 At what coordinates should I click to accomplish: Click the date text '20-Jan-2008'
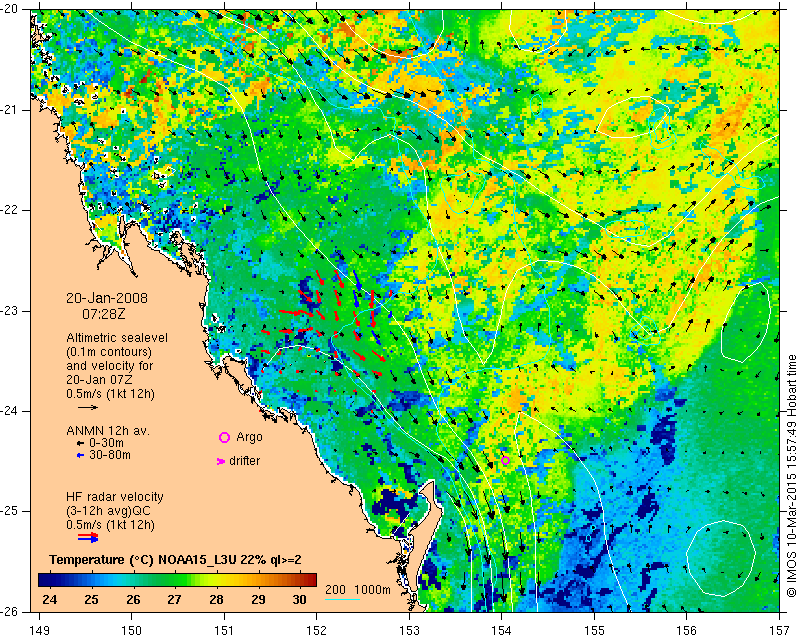click(x=107, y=298)
